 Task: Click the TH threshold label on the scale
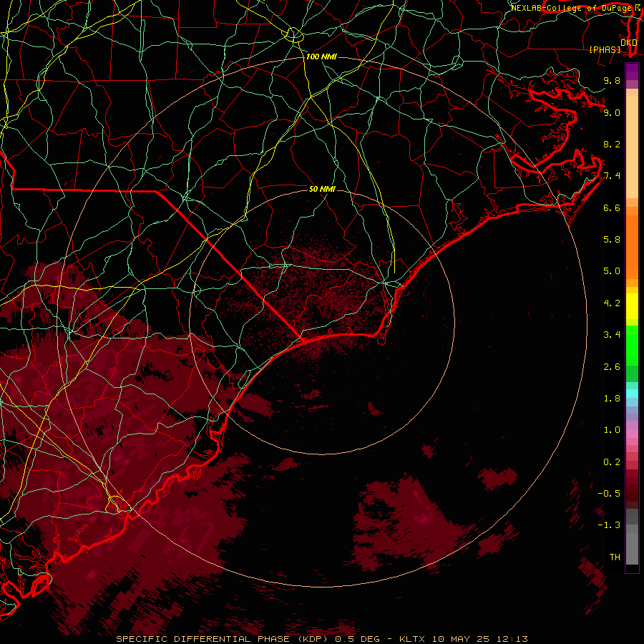coord(615,557)
